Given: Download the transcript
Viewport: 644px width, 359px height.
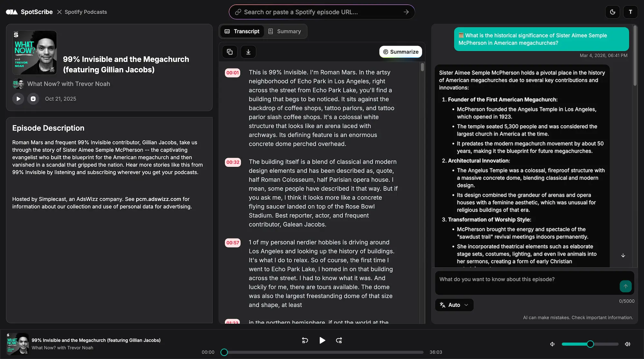Looking at the screenshot, I should tap(248, 52).
